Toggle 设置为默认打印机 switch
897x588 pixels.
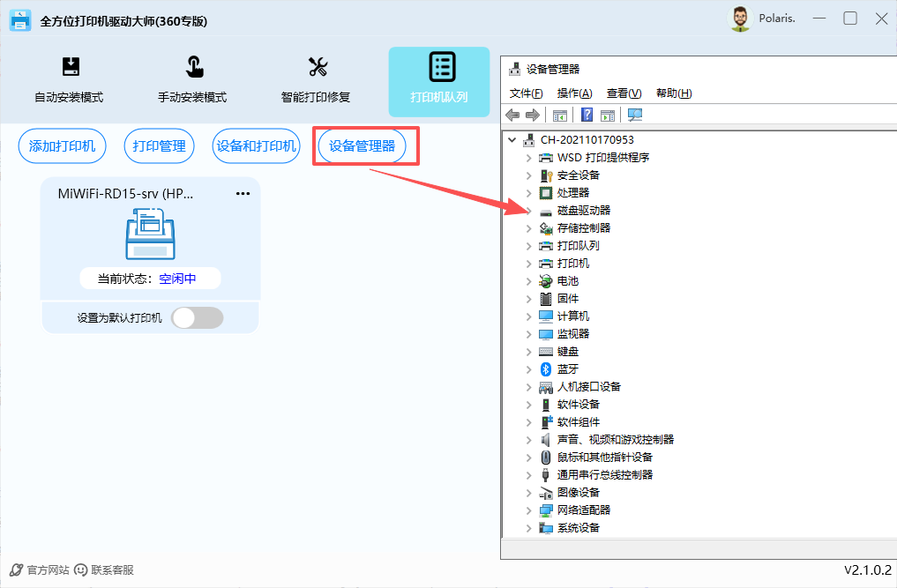coord(197,318)
